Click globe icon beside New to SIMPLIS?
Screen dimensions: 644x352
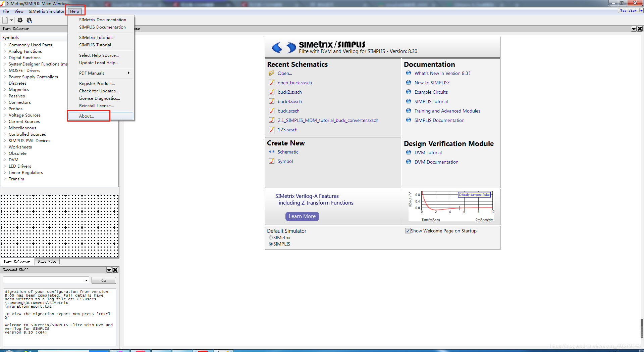pyautogui.click(x=409, y=83)
